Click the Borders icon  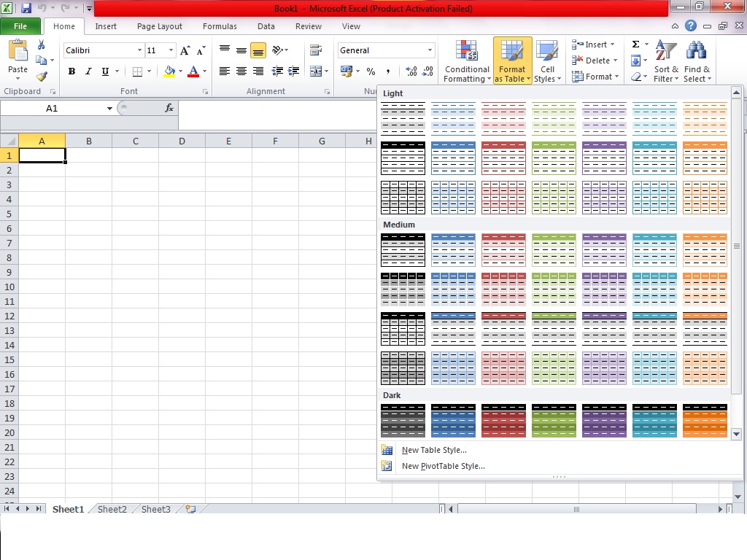(137, 71)
